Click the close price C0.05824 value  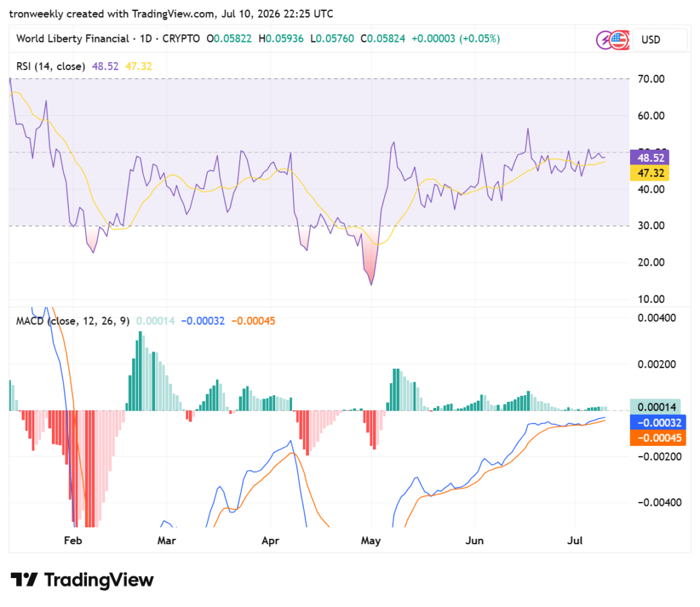point(383,39)
